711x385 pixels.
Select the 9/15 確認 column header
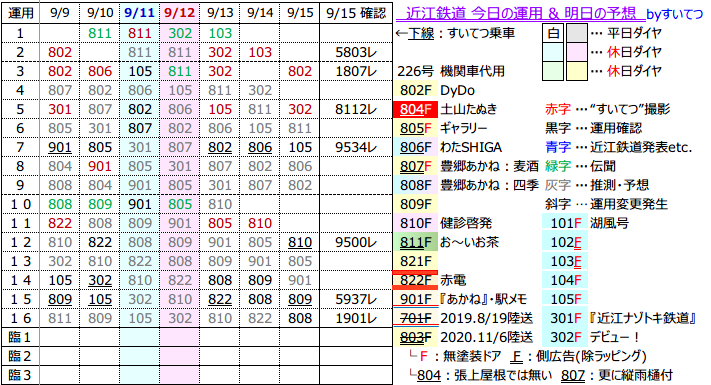(x=356, y=13)
